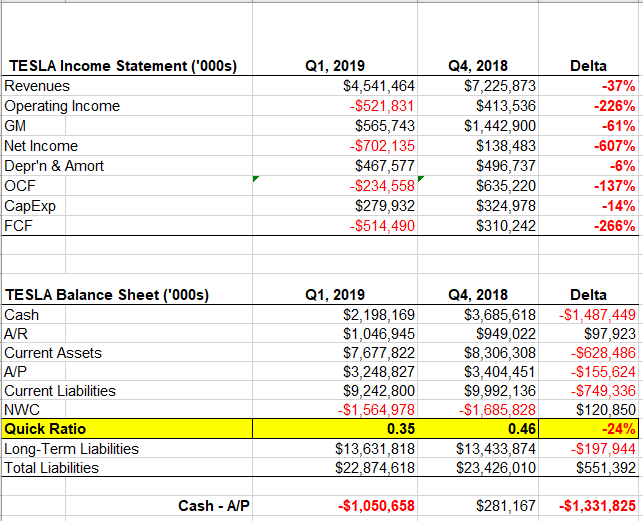Select cash delta -$1,487,449
This screenshot has height=521, width=643.
(x=597, y=315)
